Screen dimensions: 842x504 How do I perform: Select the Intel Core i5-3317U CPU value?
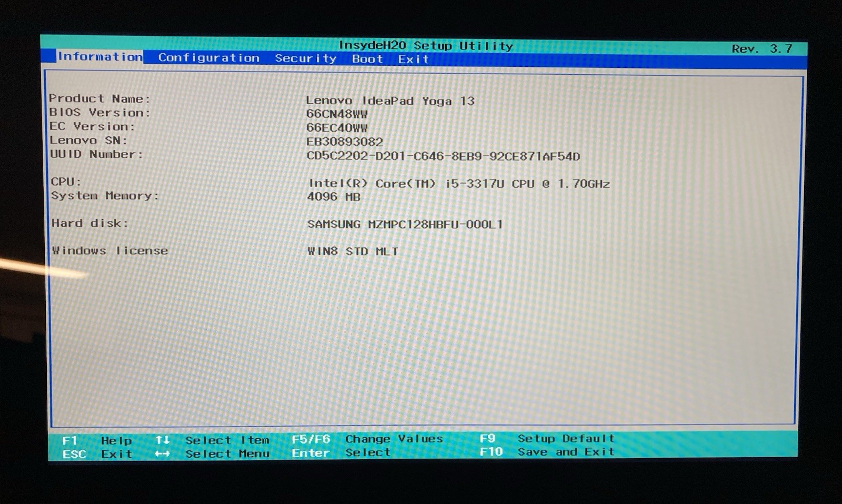tap(459, 184)
